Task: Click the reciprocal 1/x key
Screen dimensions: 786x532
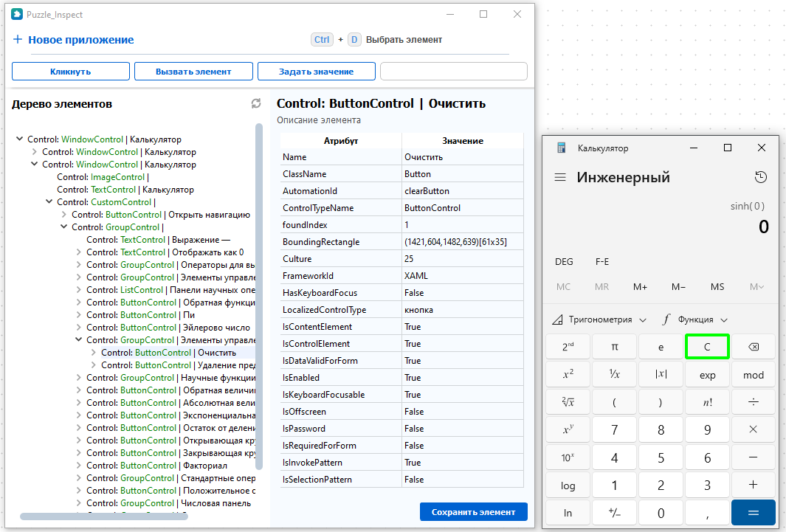Action: 614,375
